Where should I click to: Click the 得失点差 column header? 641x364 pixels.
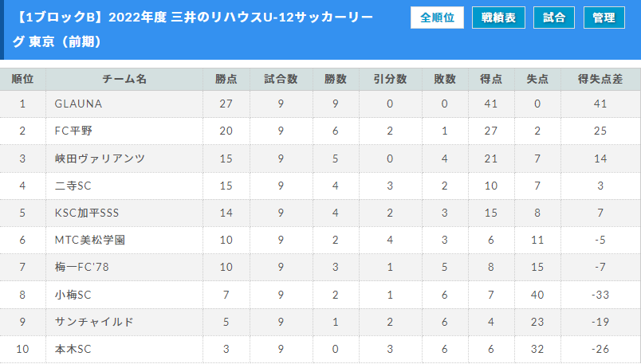600,80
